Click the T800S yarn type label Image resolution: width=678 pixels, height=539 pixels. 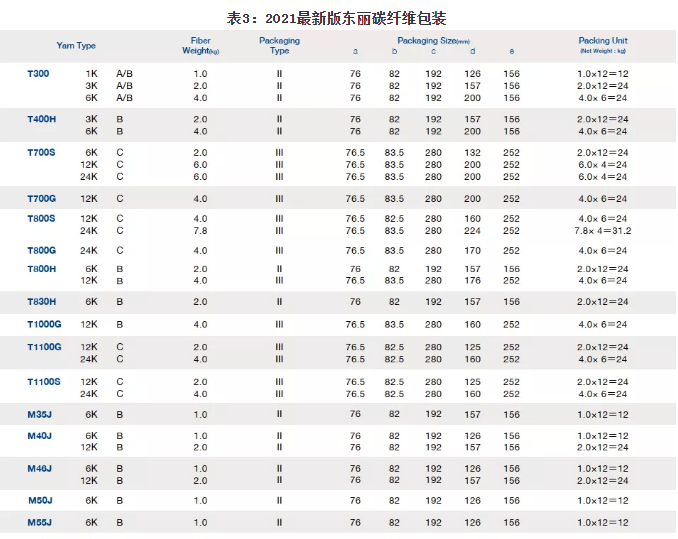(x=41, y=219)
